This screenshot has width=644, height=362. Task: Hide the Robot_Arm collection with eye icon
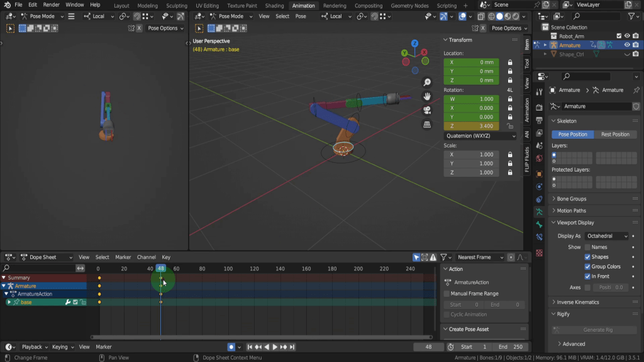(x=627, y=36)
